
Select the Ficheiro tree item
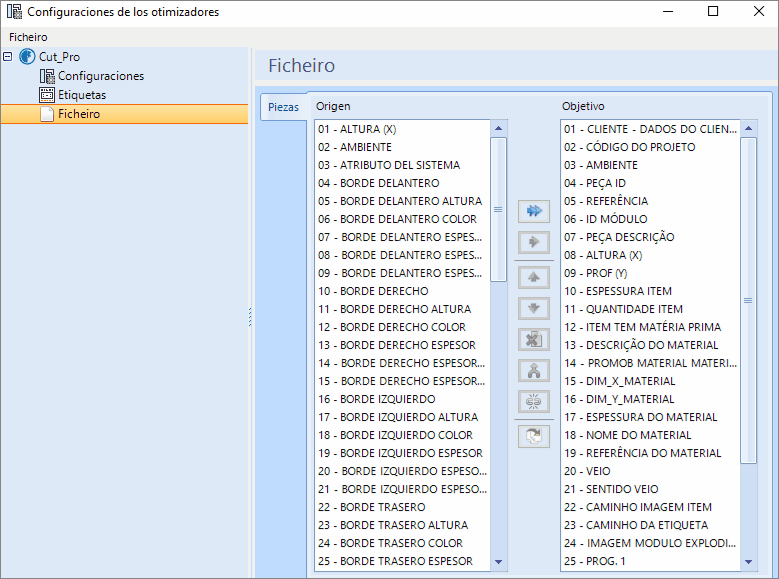point(124,114)
